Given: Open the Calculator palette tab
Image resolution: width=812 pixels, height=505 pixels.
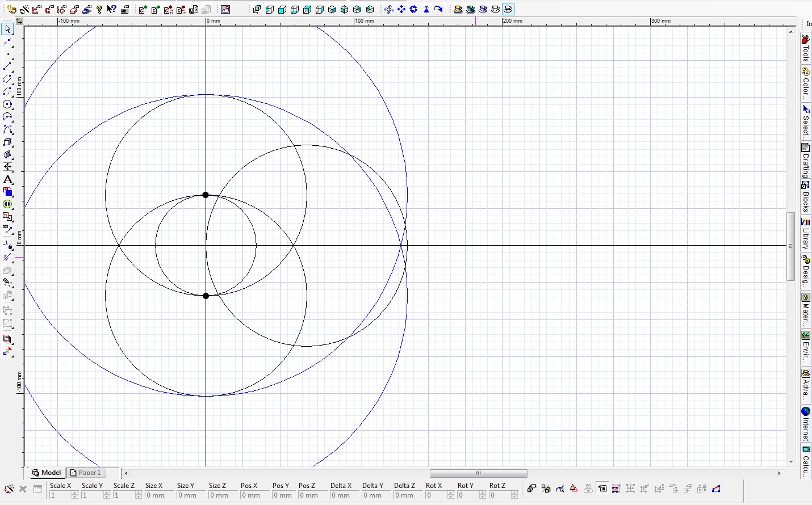Looking at the screenshot, I should point(806,461).
